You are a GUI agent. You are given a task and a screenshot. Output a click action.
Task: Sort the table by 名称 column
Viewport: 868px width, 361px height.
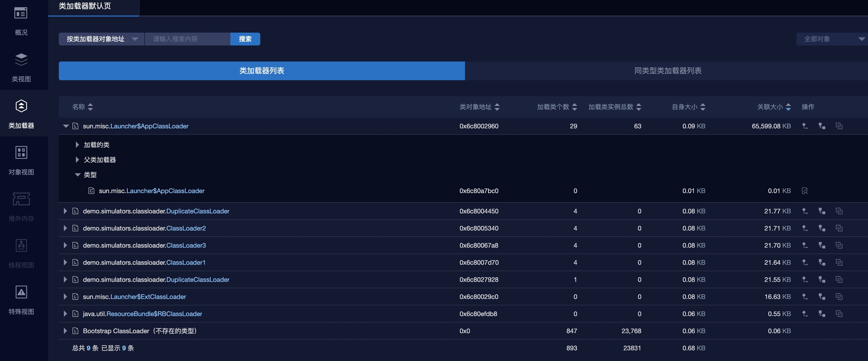90,107
